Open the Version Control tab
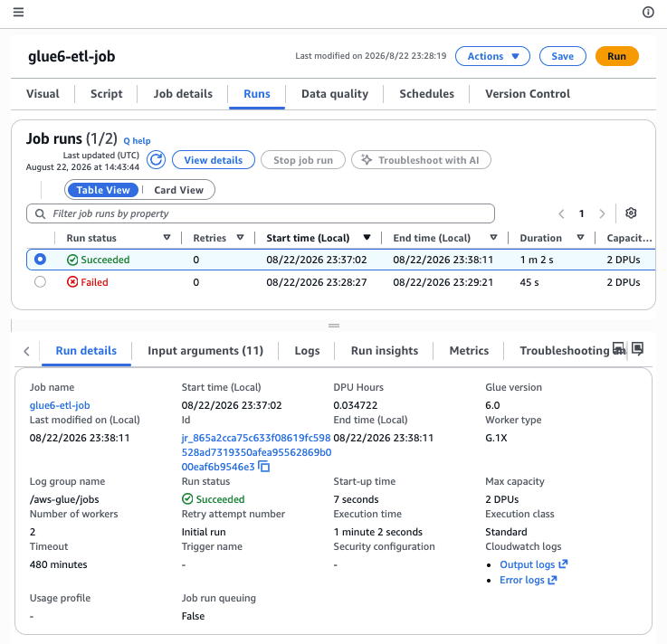667x644 pixels. [x=528, y=93]
